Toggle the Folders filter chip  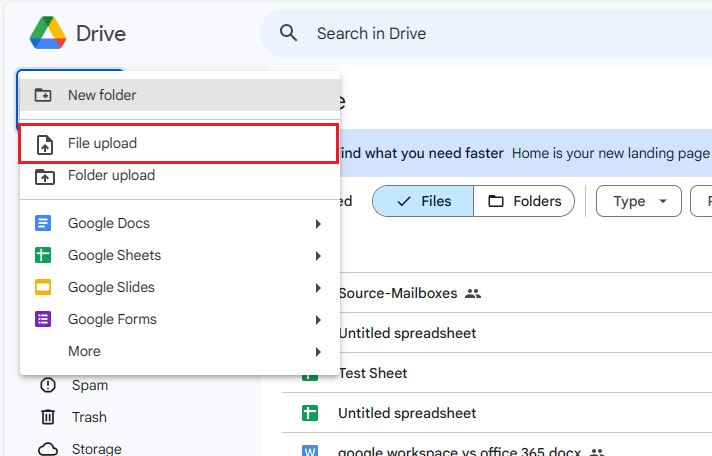pos(524,201)
